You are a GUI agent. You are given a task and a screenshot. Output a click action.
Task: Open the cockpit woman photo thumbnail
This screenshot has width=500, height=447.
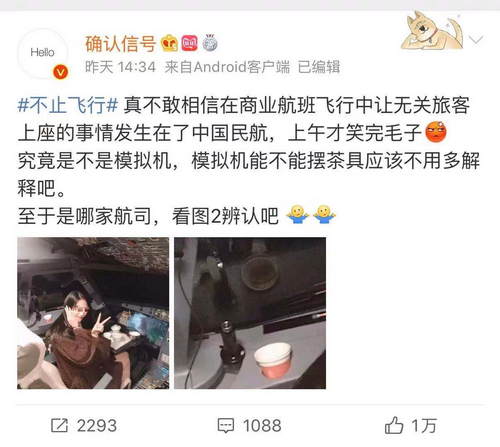click(93, 313)
